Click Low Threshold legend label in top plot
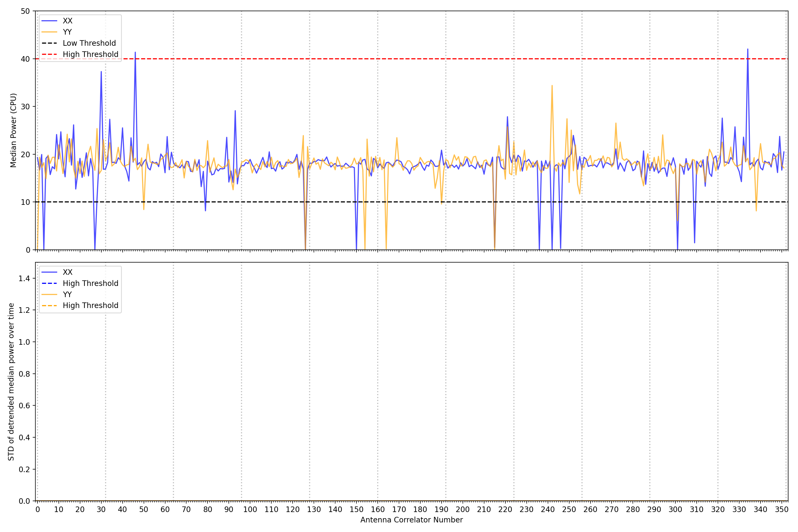 click(x=89, y=43)
